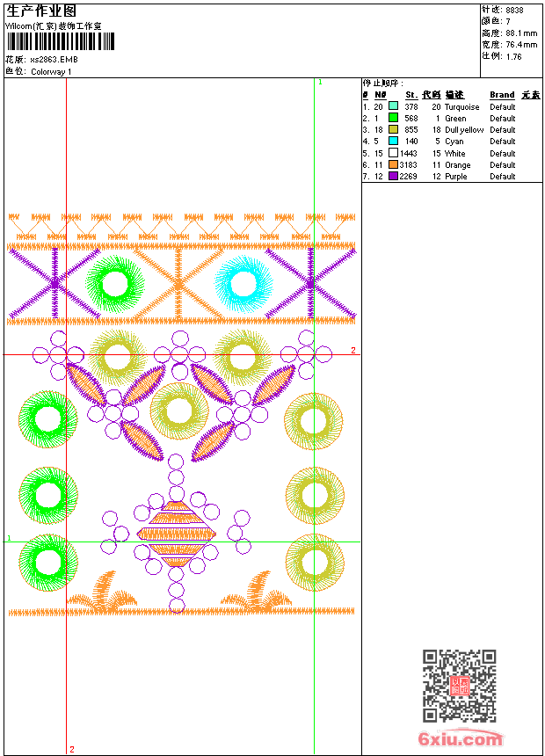Select the 'White' description text
Screen dimensions: 545x756
point(454,153)
